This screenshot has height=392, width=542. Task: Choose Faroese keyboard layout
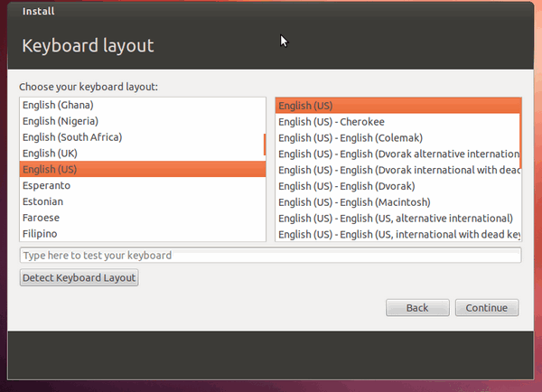pos(42,218)
